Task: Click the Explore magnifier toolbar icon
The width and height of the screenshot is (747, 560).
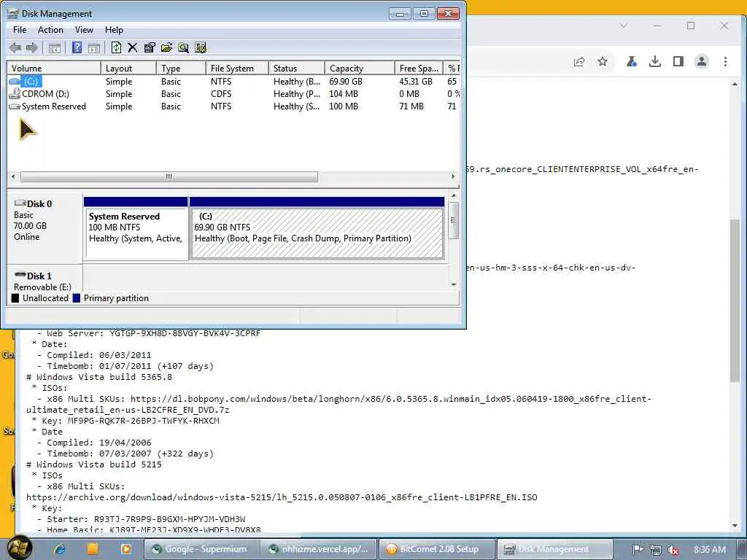Action: tap(183, 47)
